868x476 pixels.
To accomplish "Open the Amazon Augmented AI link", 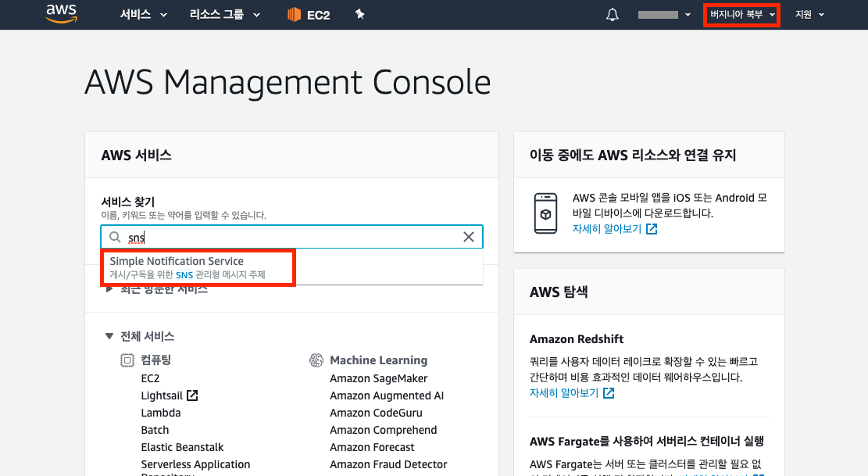I will [387, 395].
